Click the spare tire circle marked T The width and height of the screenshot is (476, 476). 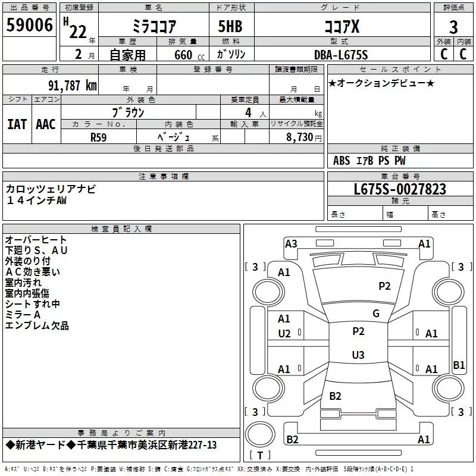tap(260, 434)
